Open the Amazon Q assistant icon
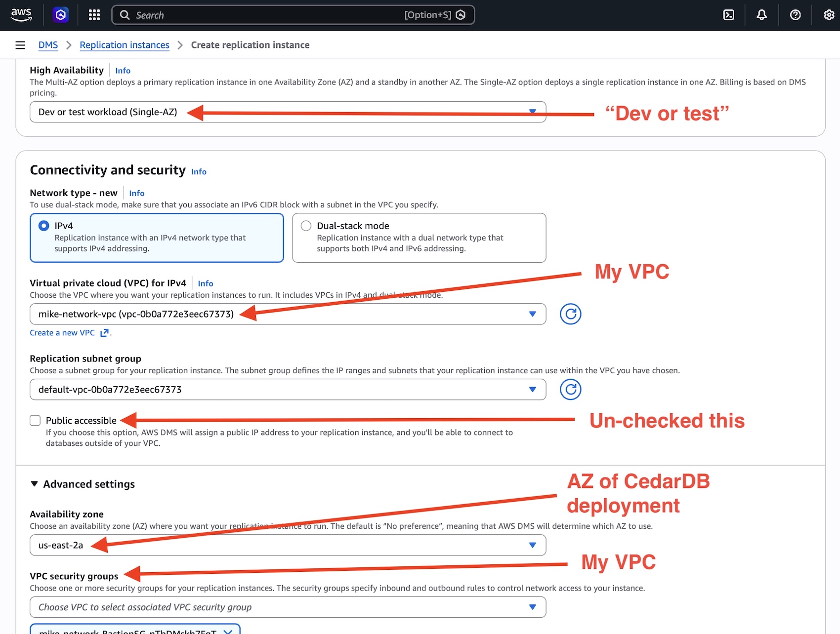The height and width of the screenshot is (634, 840). tap(60, 15)
